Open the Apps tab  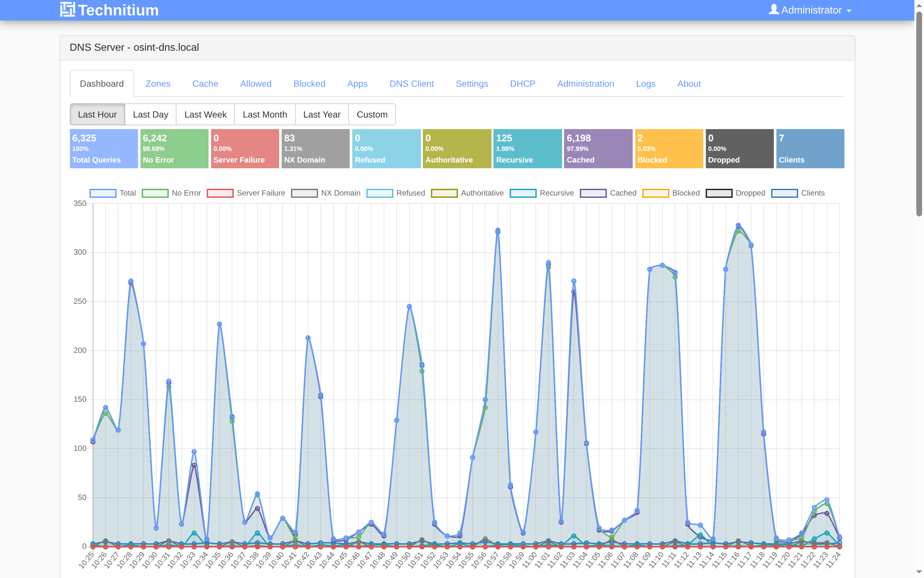(357, 84)
